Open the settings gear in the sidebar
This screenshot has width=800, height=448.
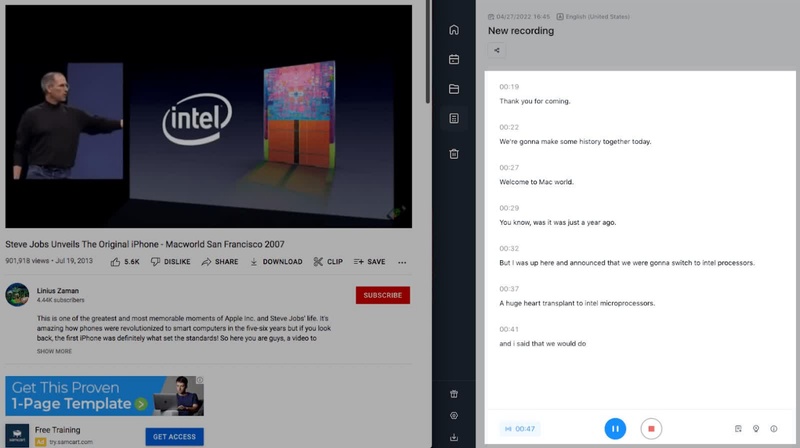454,415
